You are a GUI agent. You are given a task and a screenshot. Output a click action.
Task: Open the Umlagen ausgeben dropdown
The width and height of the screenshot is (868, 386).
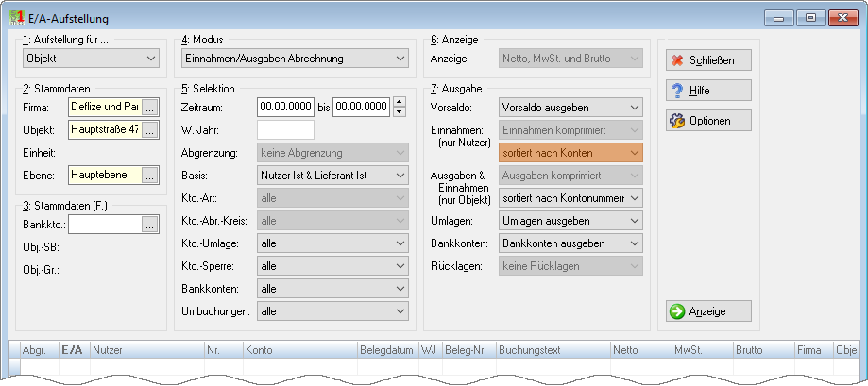pyautogui.click(x=570, y=221)
